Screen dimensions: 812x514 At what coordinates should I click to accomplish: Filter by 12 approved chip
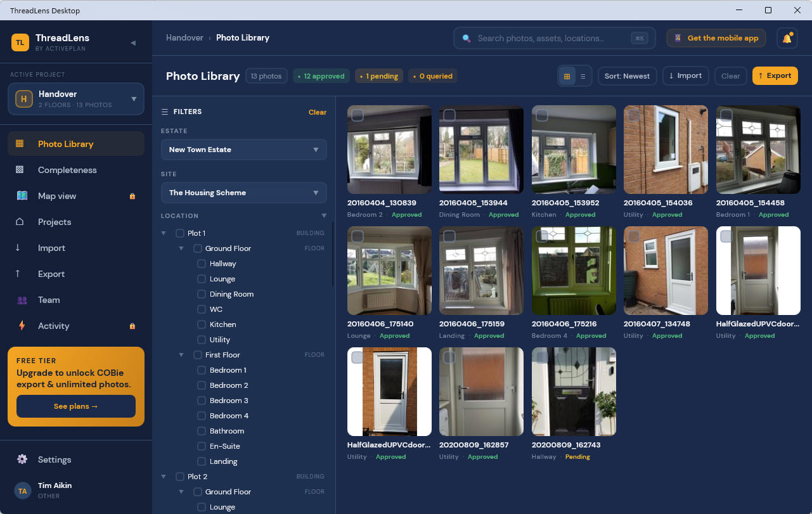coord(321,76)
